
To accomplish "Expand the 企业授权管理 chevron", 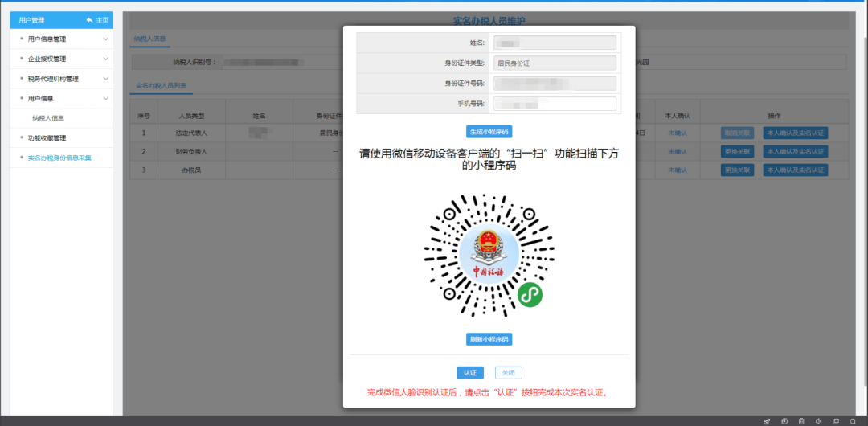I will 106,59.
